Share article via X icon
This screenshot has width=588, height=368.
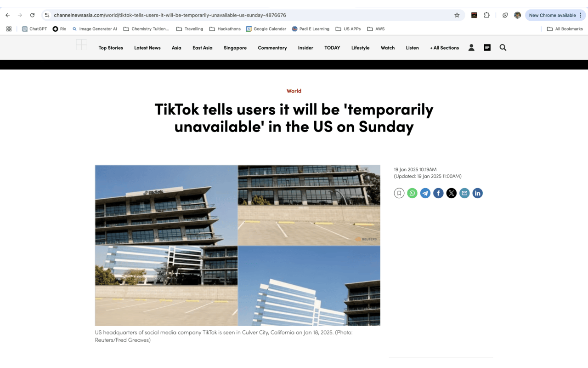coord(452,193)
